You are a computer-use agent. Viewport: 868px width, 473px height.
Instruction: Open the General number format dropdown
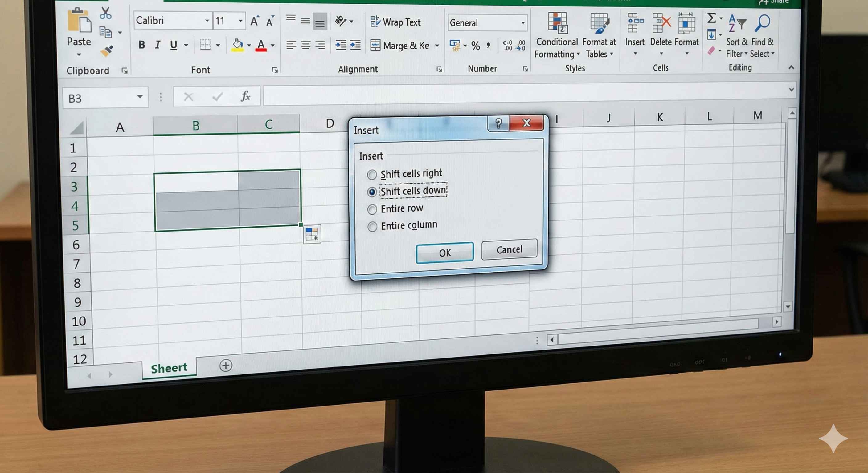(x=523, y=23)
